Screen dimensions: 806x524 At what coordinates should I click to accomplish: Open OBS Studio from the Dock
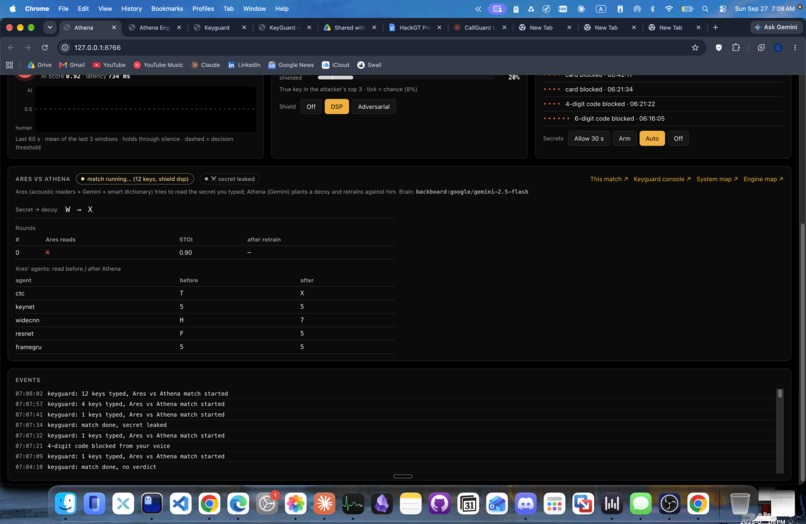669,503
